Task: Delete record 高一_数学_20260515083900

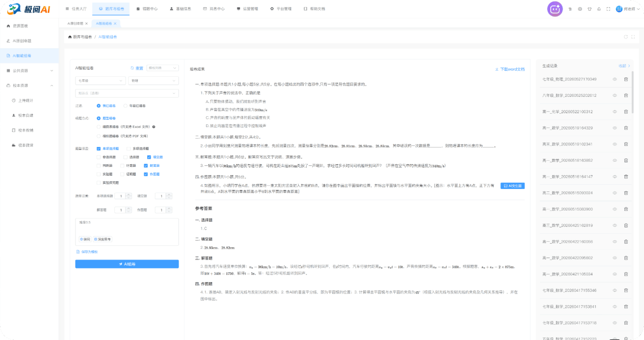Action: [626, 209]
